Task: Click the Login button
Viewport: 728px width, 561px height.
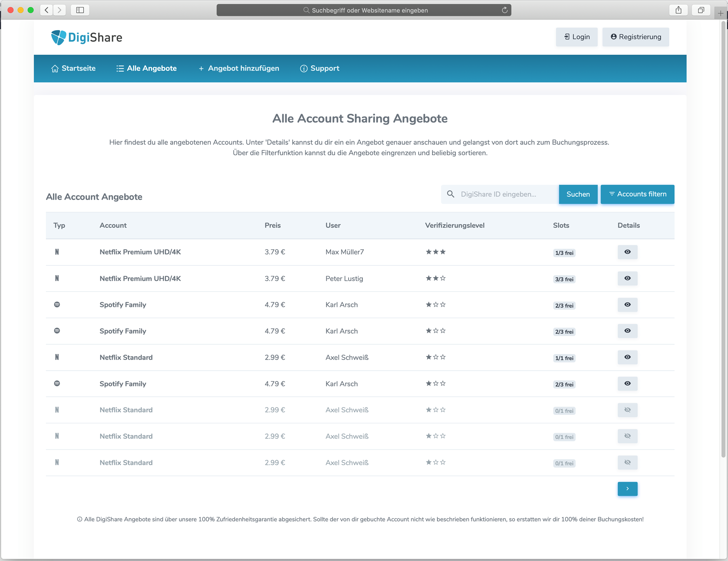Action: [577, 37]
